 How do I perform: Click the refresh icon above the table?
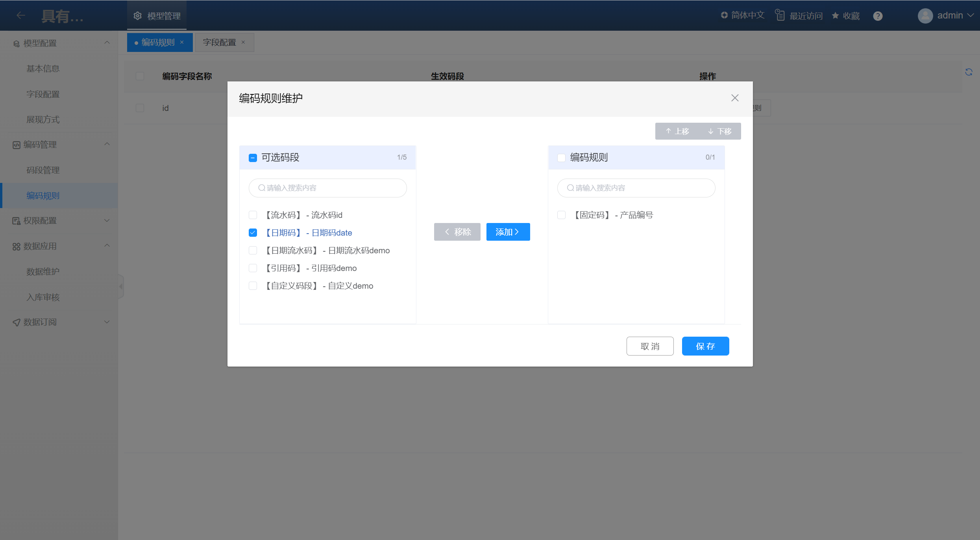pos(969,72)
